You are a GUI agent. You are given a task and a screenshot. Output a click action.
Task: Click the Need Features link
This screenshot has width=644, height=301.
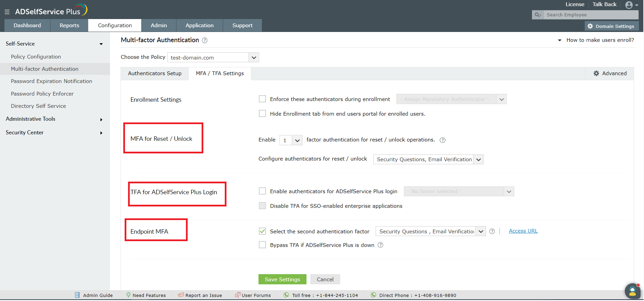point(149,295)
